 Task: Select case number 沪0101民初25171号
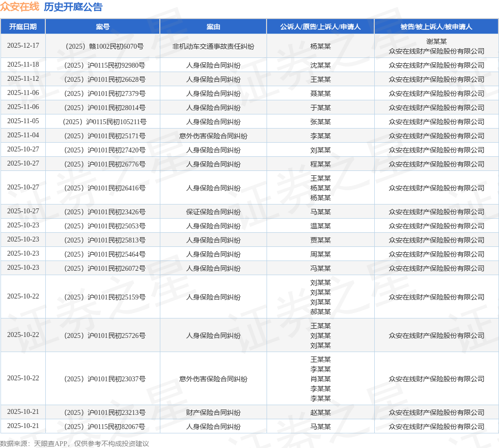click(105, 136)
